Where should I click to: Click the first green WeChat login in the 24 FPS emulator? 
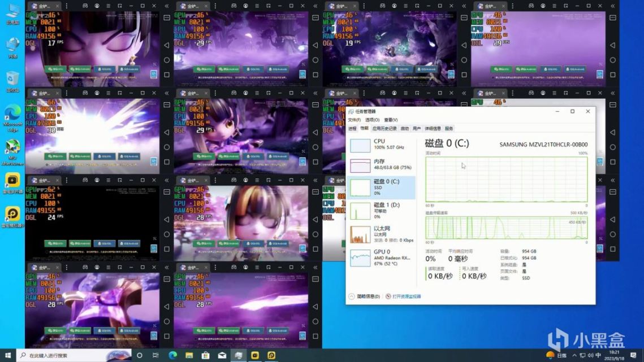pos(55,243)
